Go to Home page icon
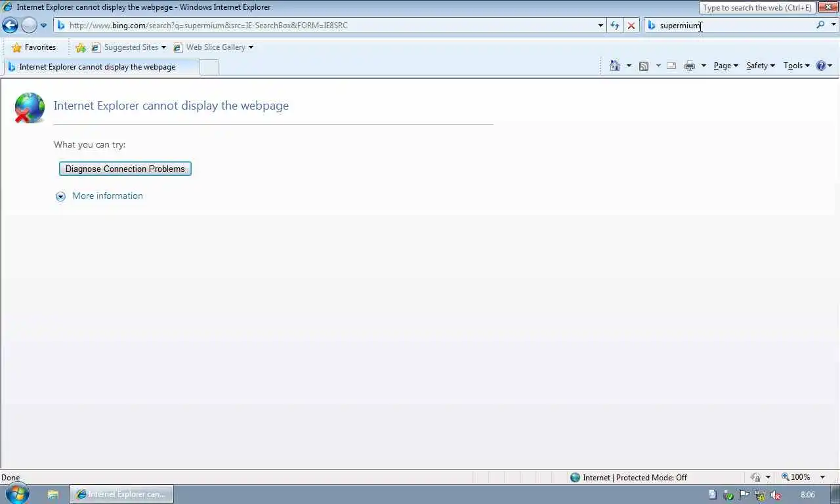This screenshot has width=840, height=504. (x=615, y=66)
